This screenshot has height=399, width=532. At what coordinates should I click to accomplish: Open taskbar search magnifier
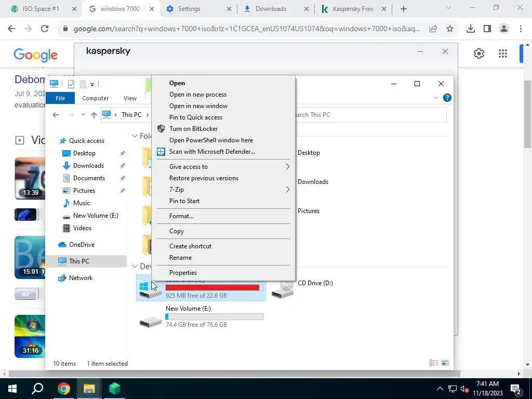(37, 389)
